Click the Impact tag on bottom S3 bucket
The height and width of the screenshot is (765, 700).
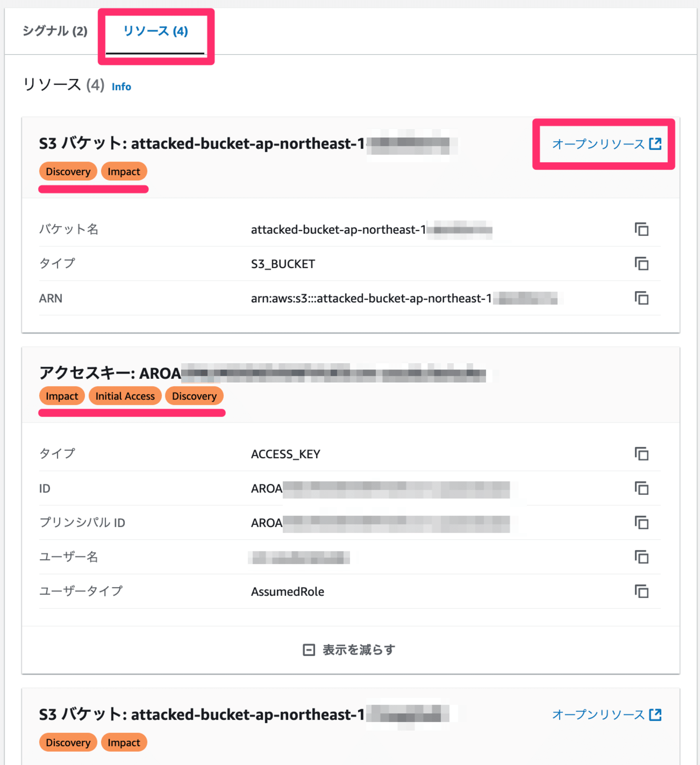click(124, 742)
